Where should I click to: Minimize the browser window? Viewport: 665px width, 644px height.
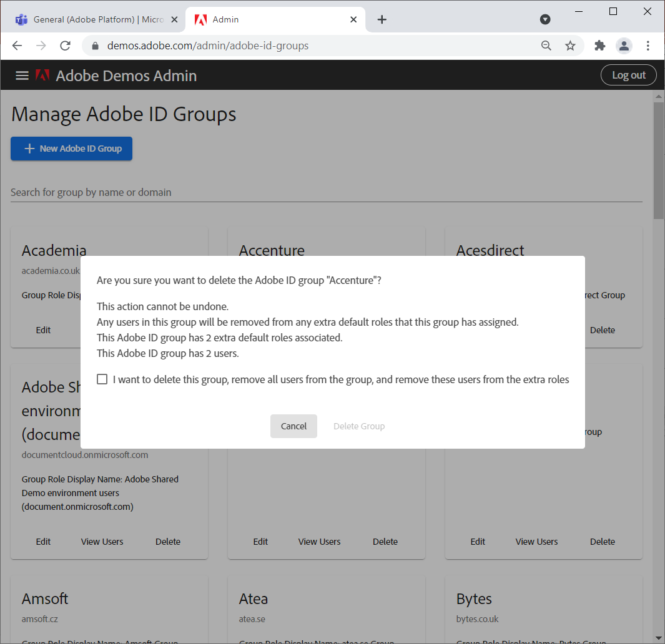coord(579,11)
